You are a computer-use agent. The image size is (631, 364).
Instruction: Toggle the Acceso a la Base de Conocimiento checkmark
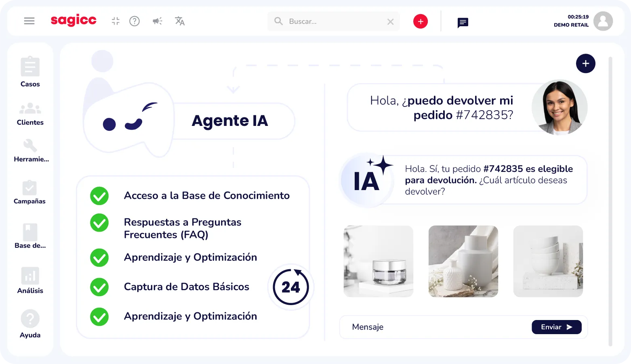tap(99, 196)
